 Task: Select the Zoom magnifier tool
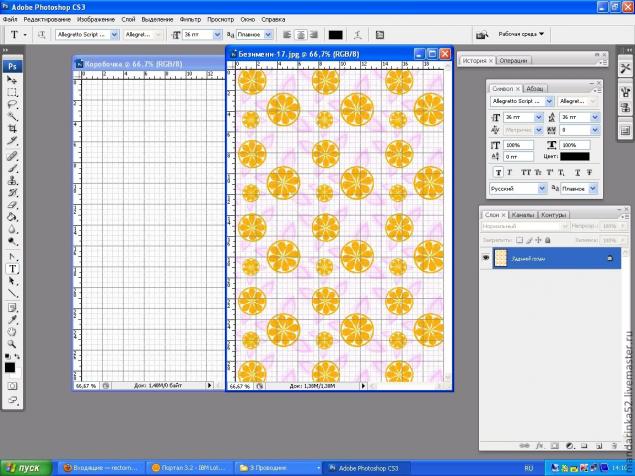(x=13, y=343)
